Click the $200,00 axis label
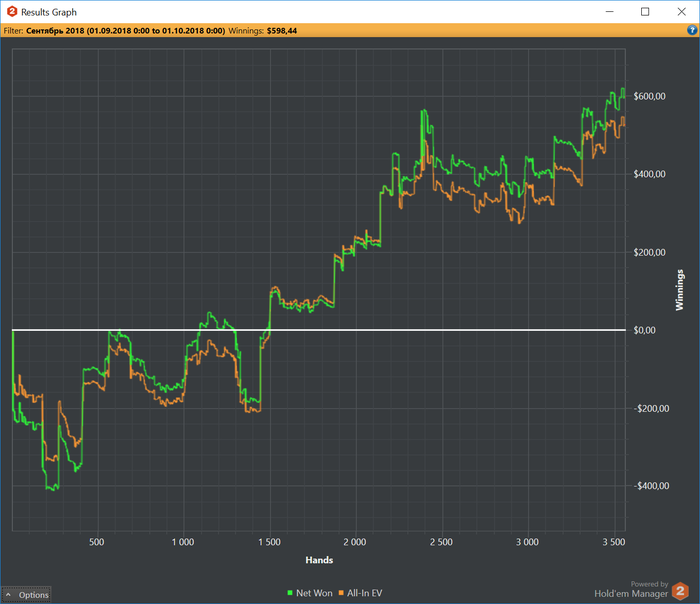The height and width of the screenshot is (604, 700). coord(650,253)
